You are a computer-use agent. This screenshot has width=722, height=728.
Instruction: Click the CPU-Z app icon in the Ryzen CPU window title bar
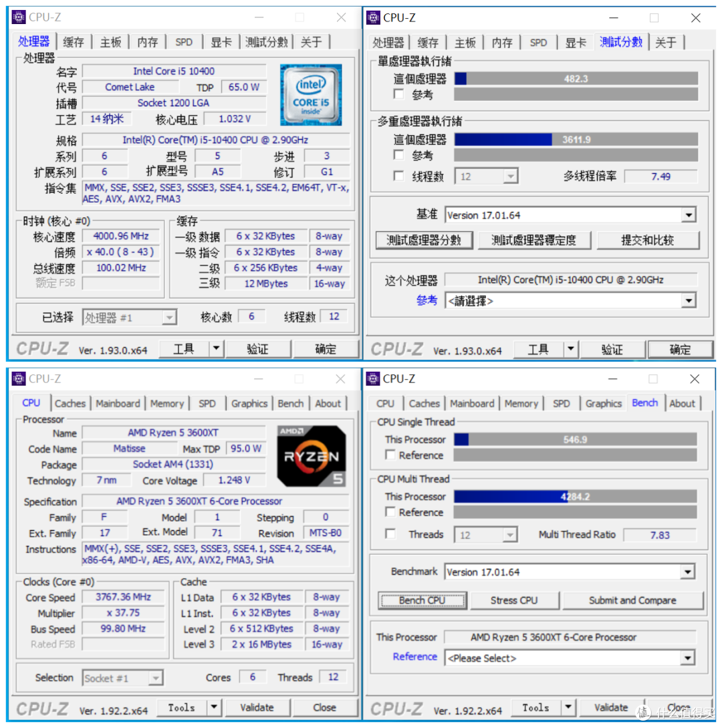pyautogui.click(x=19, y=379)
